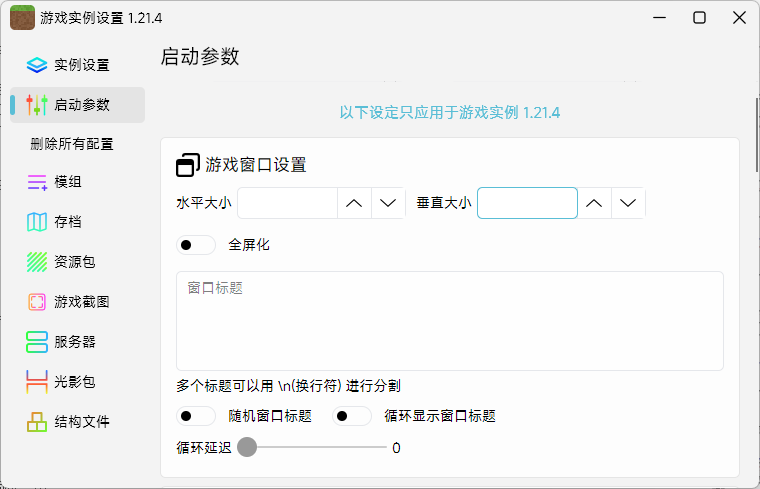Open 模组 via its list-plus icon
Viewport: 760px width, 489px height.
point(37,182)
